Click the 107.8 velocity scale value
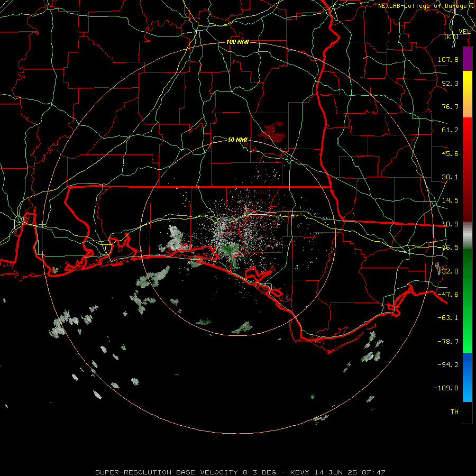 448,59
